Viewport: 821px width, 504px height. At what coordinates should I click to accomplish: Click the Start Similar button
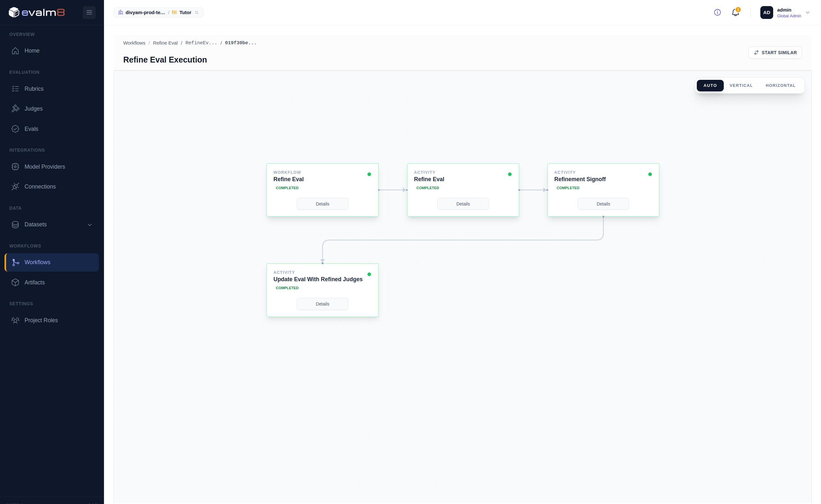click(x=775, y=53)
